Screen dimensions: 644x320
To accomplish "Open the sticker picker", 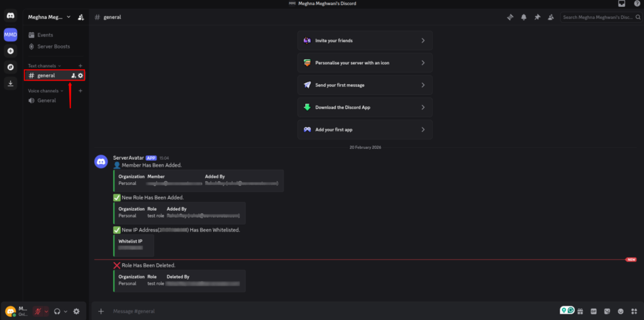I will click(x=607, y=311).
